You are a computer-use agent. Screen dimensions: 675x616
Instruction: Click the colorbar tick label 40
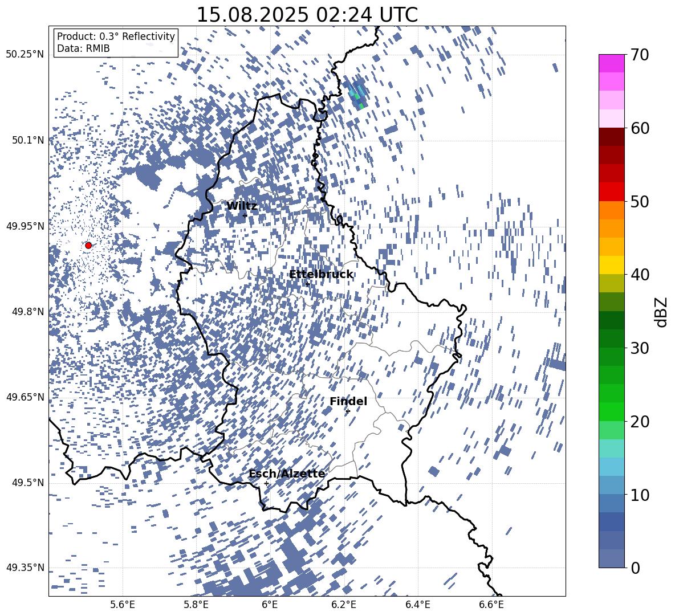(x=640, y=275)
